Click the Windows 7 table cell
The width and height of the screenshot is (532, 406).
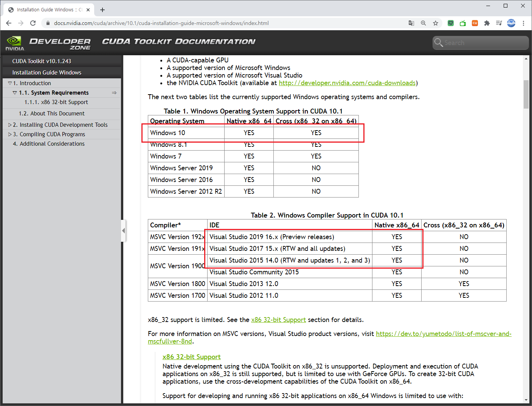(186, 156)
